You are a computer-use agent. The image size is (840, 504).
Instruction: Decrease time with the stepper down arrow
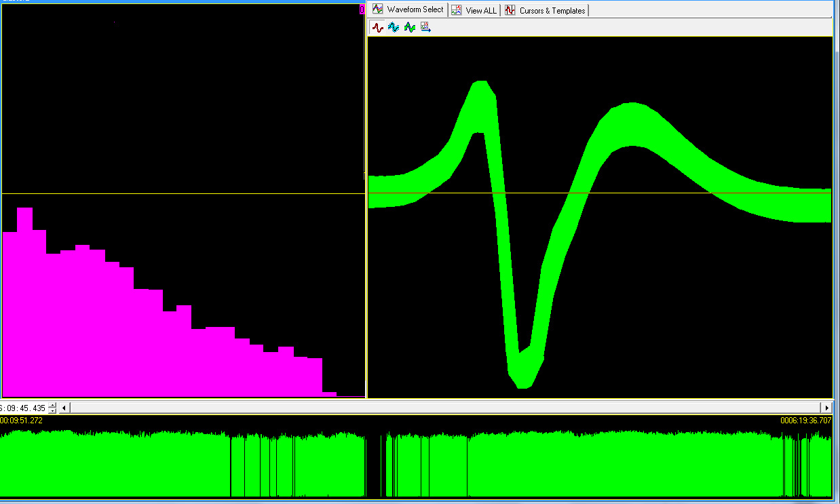(53, 411)
